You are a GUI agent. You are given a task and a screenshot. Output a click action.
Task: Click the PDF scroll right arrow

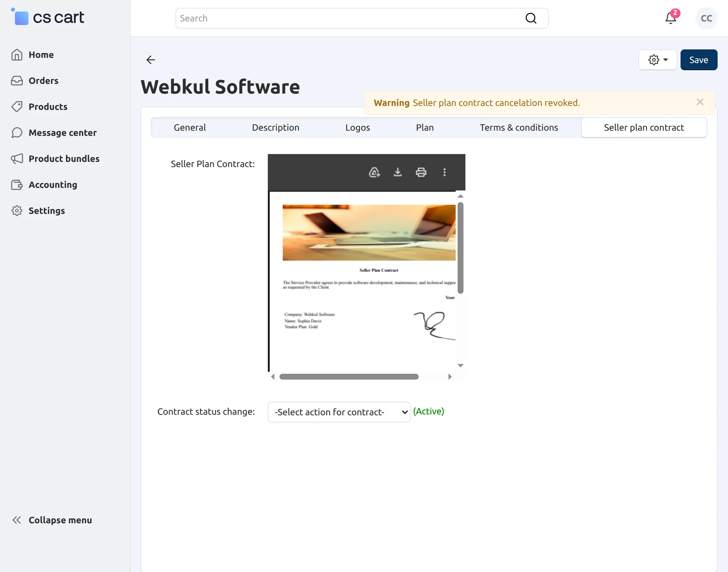click(450, 377)
